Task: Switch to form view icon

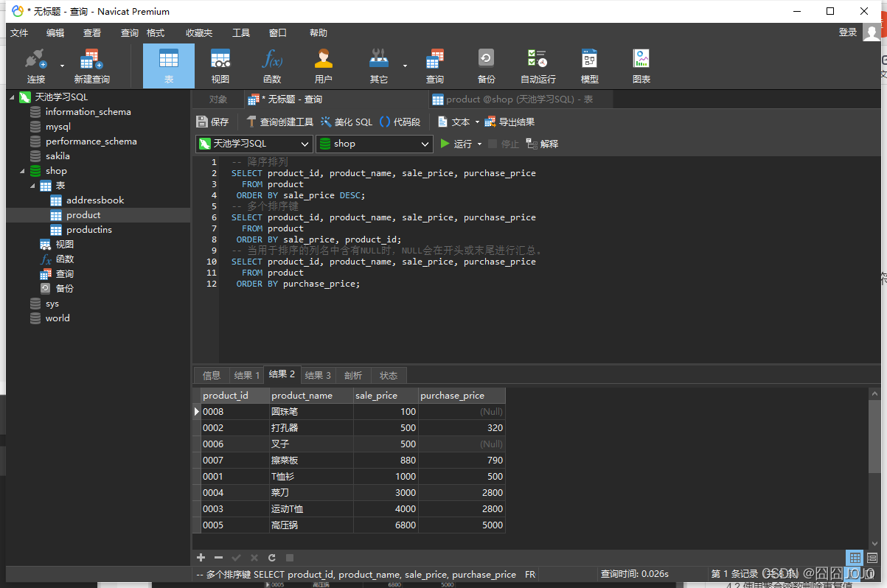Action: click(872, 558)
